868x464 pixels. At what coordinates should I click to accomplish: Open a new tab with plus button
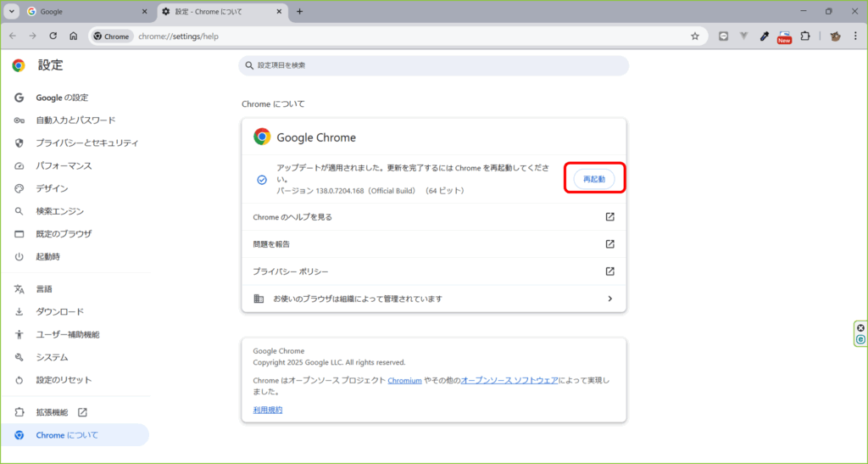[x=299, y=12]
